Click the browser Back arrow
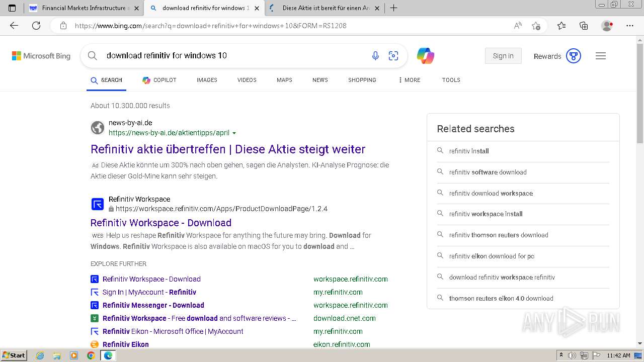This screenshot has height=362, width=644. (x=14, y=26)
